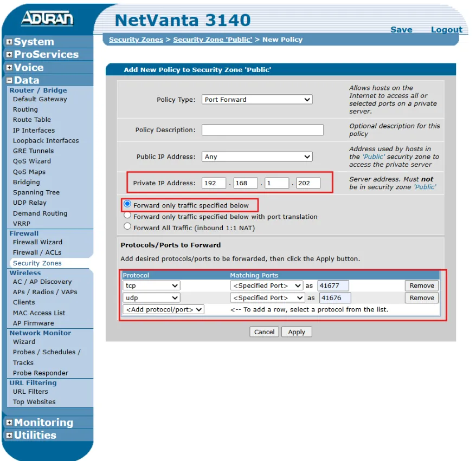Click the Policy Description text field
Viewport: 476px width, 461px height.
tap(262, 130)
